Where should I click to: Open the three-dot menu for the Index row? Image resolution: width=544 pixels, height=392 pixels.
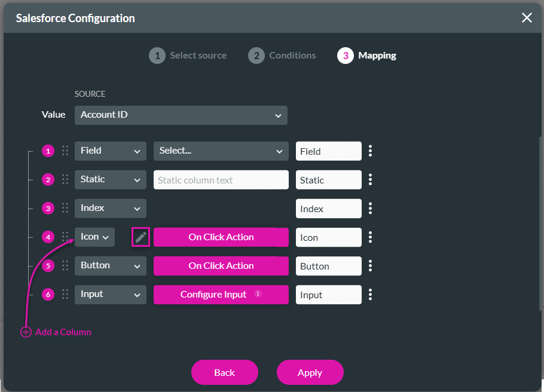[x=370, y=209]
